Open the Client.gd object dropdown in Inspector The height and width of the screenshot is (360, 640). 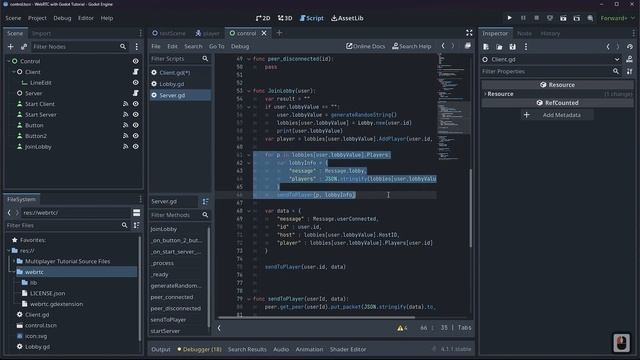(617, 60)
